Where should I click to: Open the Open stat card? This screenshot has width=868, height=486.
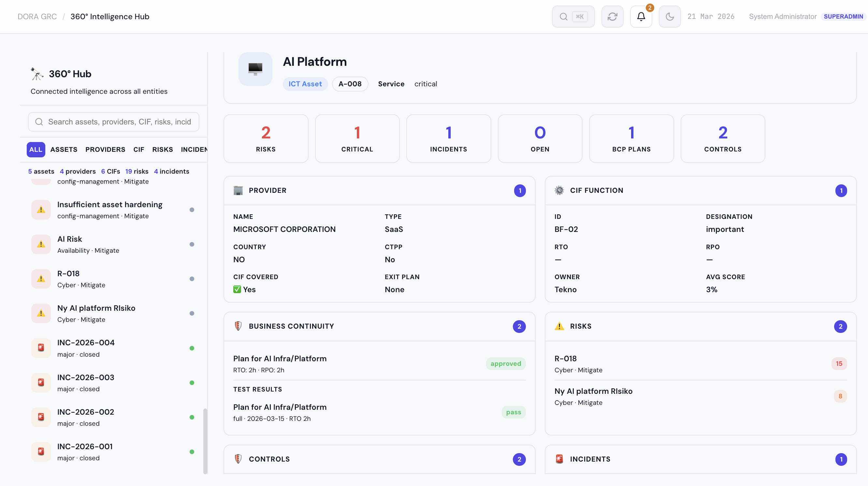point(540,138)
